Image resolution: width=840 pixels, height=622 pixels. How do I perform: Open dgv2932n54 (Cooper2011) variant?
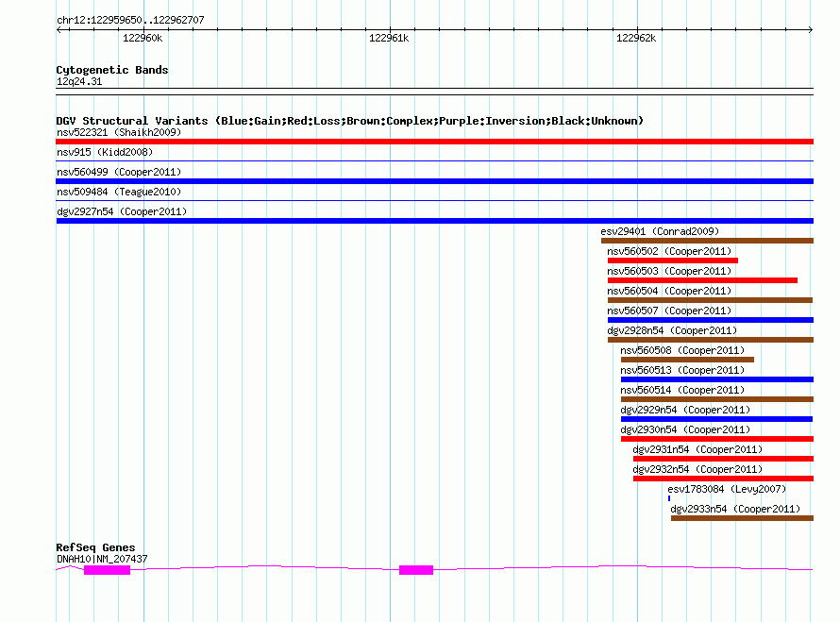point(697,469)
